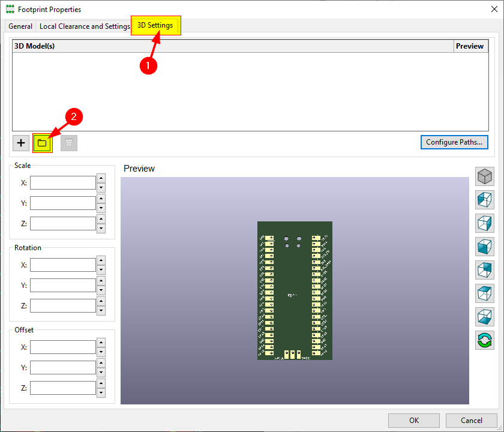Screen dimensions: 504x432
Task: Browse for a 3D model file
Action: click(42, 143)
